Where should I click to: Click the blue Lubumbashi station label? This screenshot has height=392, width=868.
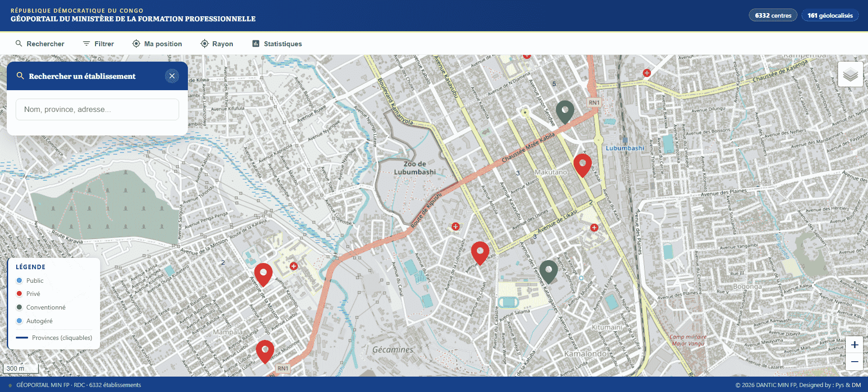[625, 148]
